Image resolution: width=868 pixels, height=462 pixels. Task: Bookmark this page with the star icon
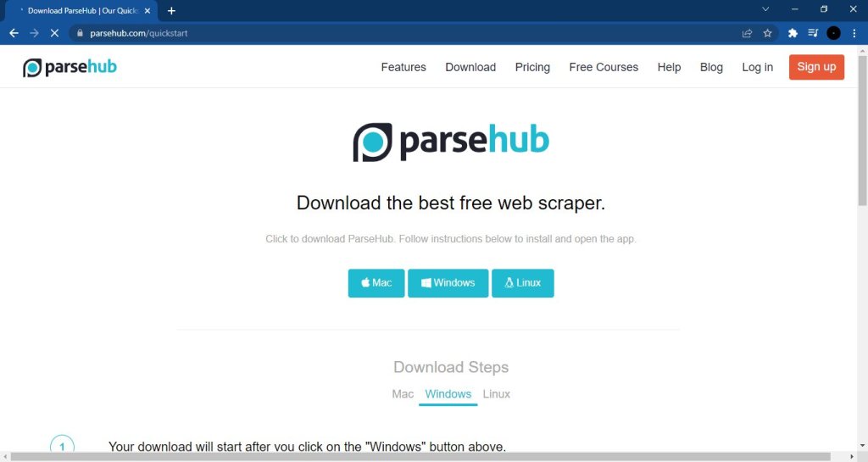tap(767, 33)
